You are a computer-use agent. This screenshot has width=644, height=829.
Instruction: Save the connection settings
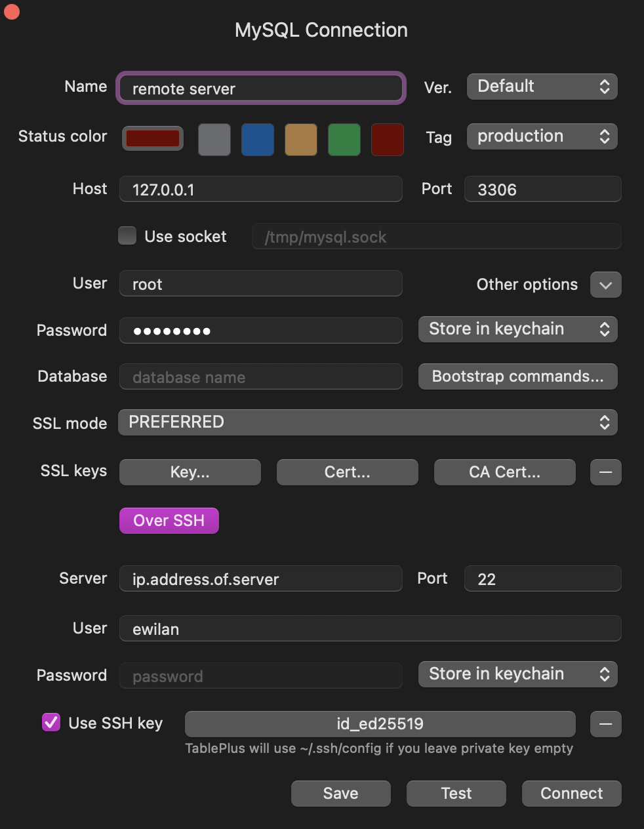[x=340, y=794]
